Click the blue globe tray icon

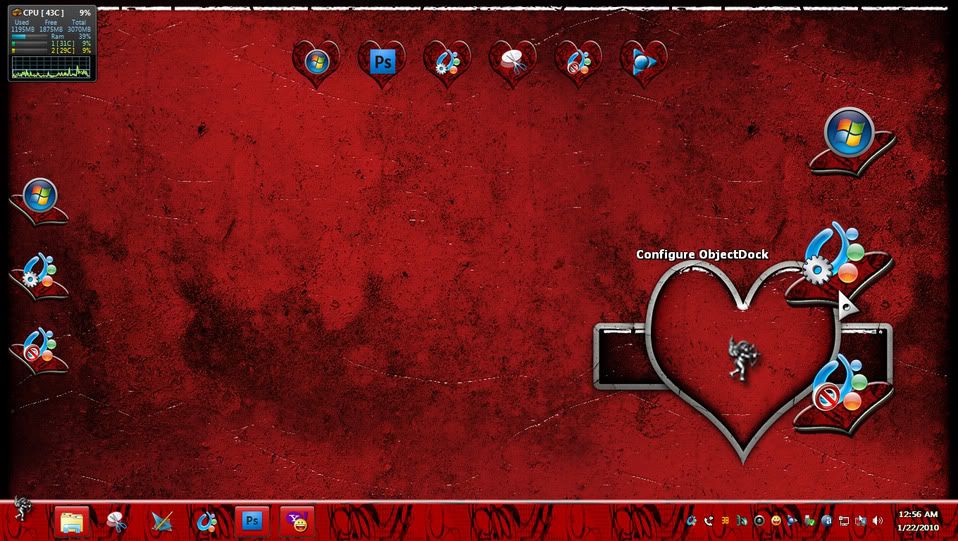pyautogui.click(x=826, y=521)
